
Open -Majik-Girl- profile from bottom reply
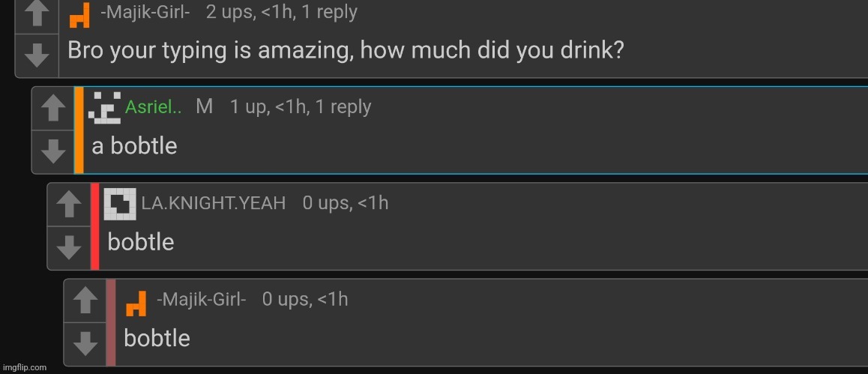click(x=202, y=299)
